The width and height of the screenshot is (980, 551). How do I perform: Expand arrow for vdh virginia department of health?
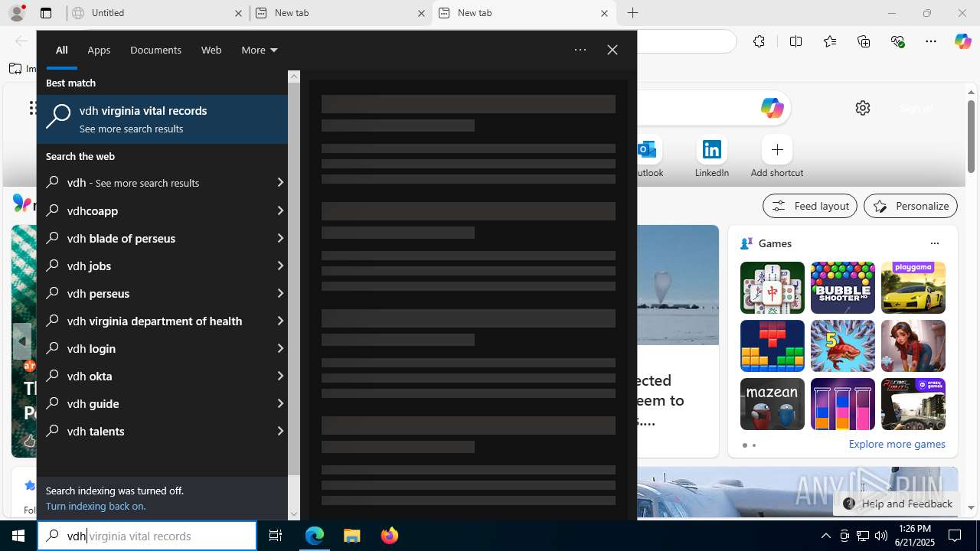[280, 321]
